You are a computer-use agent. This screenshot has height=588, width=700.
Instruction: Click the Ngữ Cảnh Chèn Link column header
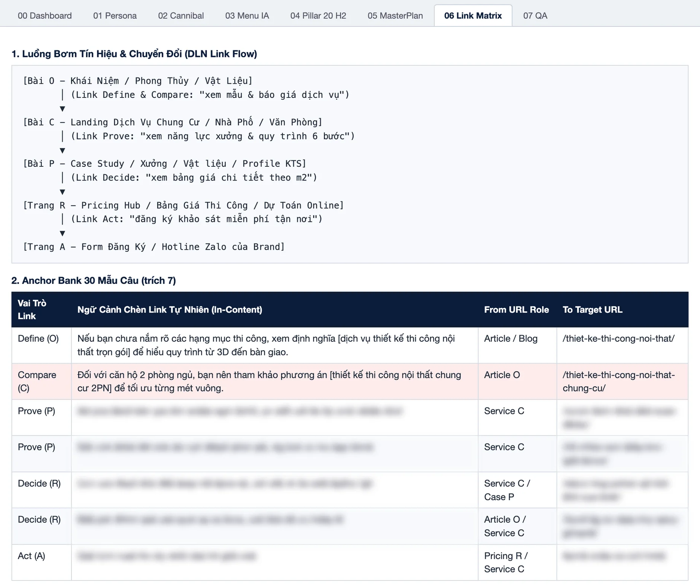[274, 310]
